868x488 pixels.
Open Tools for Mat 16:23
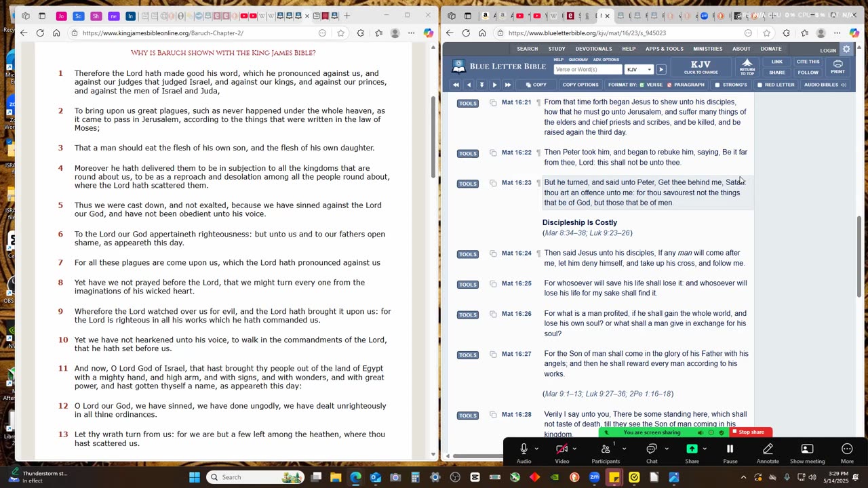[x=467, y=183]
